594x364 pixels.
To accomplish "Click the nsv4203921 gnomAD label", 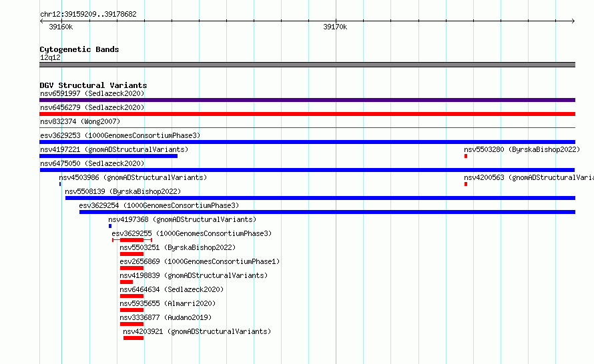I will coord(197,331).
